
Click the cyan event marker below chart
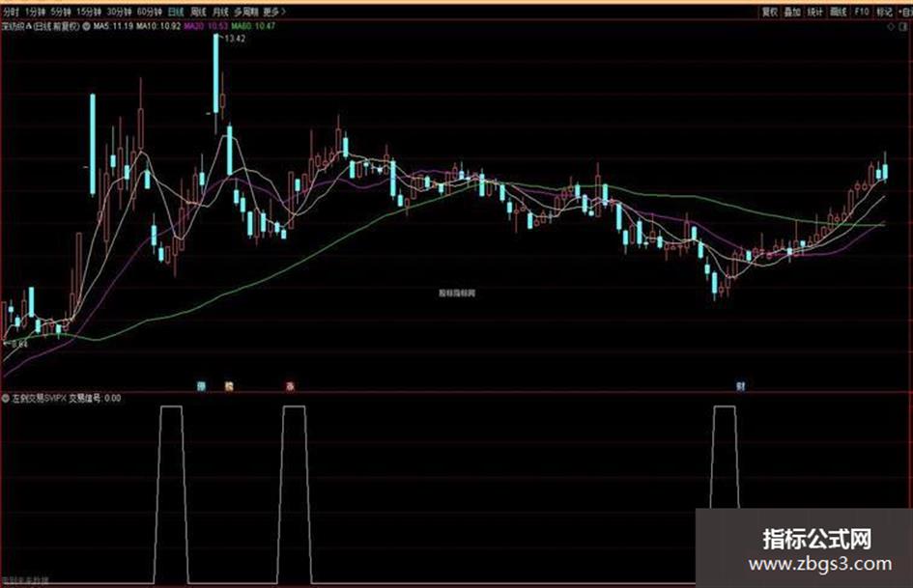pos(202,385)
